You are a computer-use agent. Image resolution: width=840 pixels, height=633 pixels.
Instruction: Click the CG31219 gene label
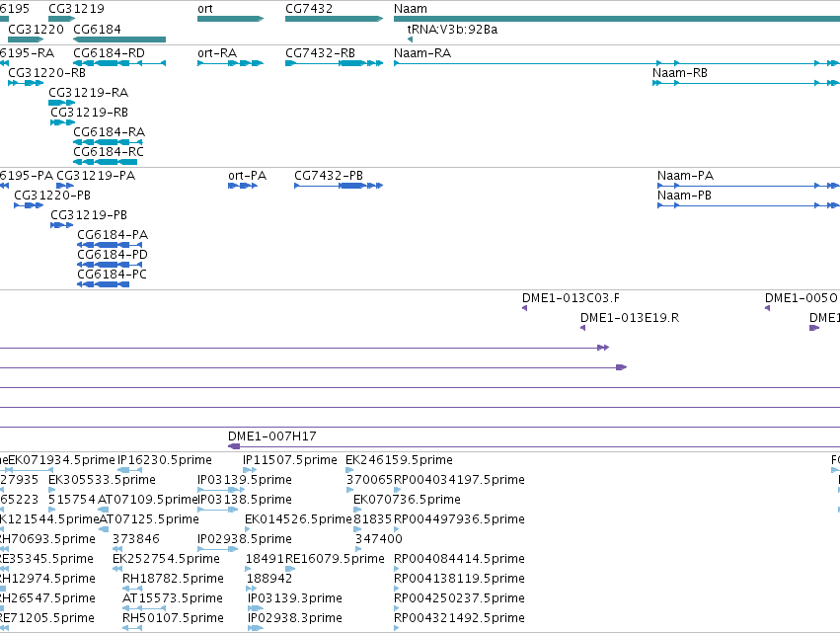pyautogui.click(x=77, y=9)
